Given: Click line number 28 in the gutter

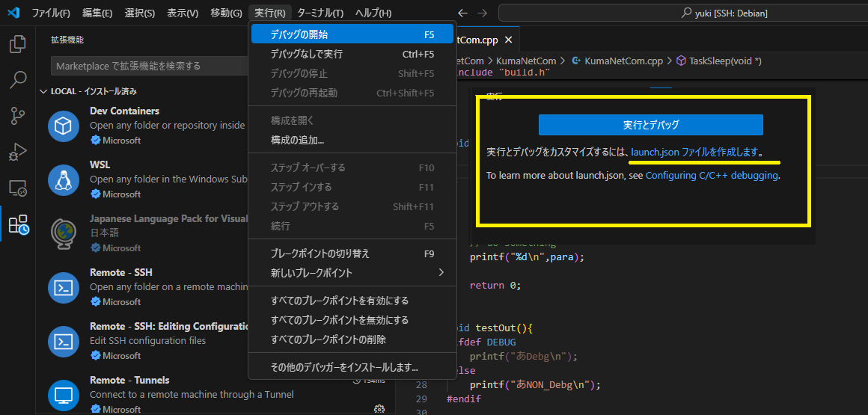Looking at the screenshot, I should [421, 384].
